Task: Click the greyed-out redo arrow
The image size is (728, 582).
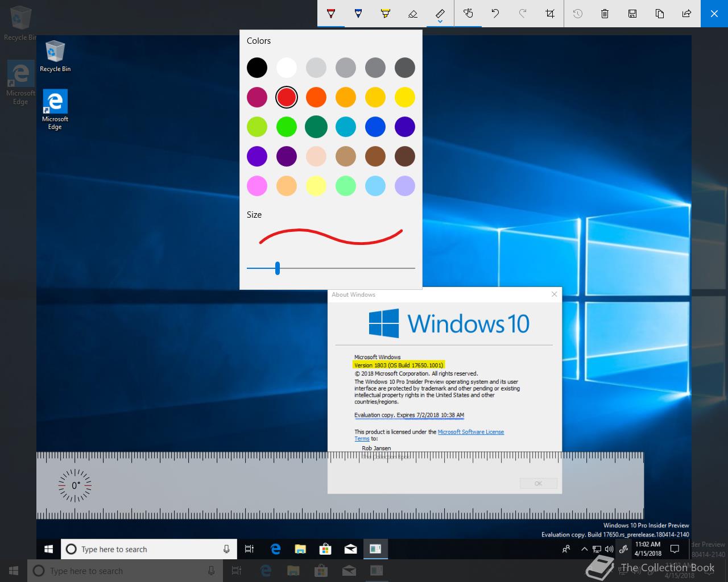Action: [523, 14]
